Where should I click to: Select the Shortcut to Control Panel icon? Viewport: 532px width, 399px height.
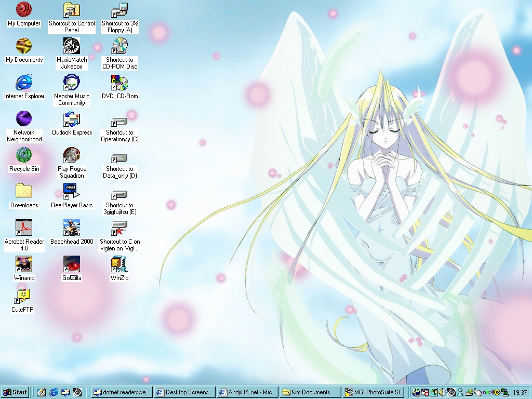coord(72,10)
